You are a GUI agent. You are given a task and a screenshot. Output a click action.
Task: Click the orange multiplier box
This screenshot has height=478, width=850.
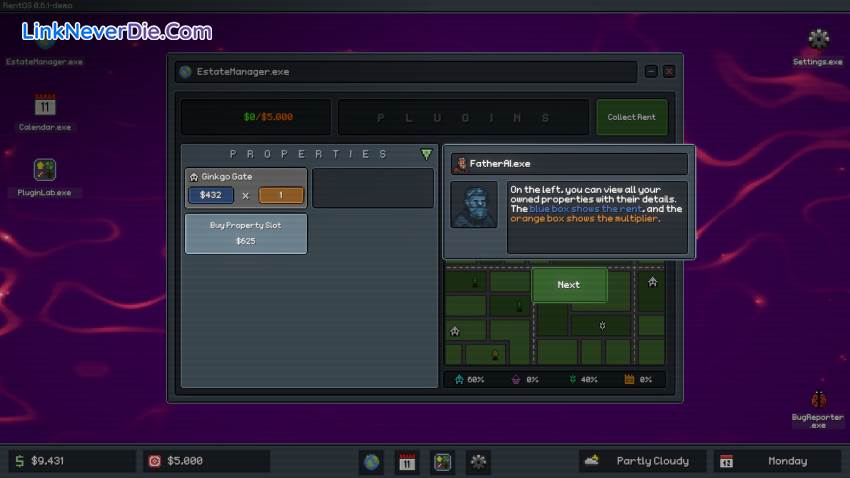281,195
